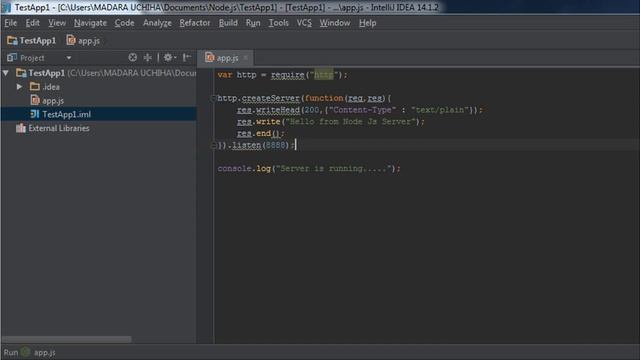Viewport: 640px width, 360px height.
Task: Select TestApp1.iml in project tree
Action: coord(98,114)
